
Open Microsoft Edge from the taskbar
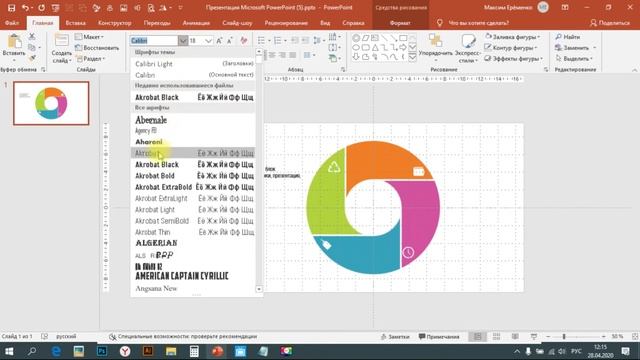click(x=56, y=351)
